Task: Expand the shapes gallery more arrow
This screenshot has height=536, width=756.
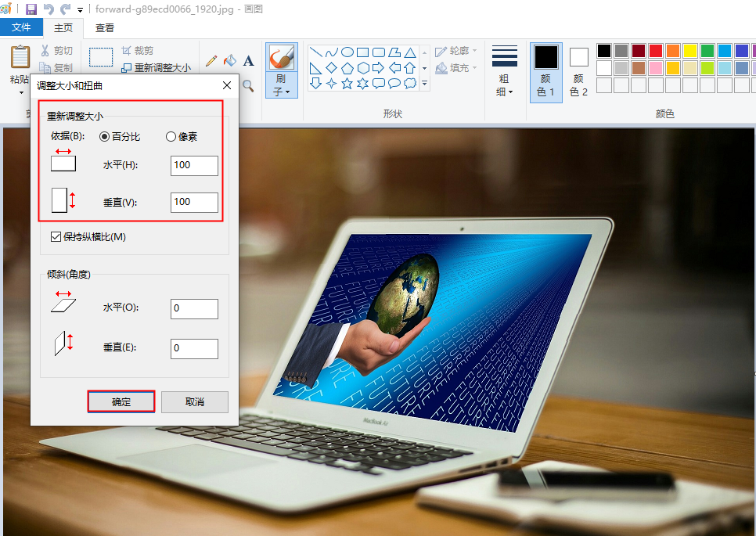Action: [425, 84]
